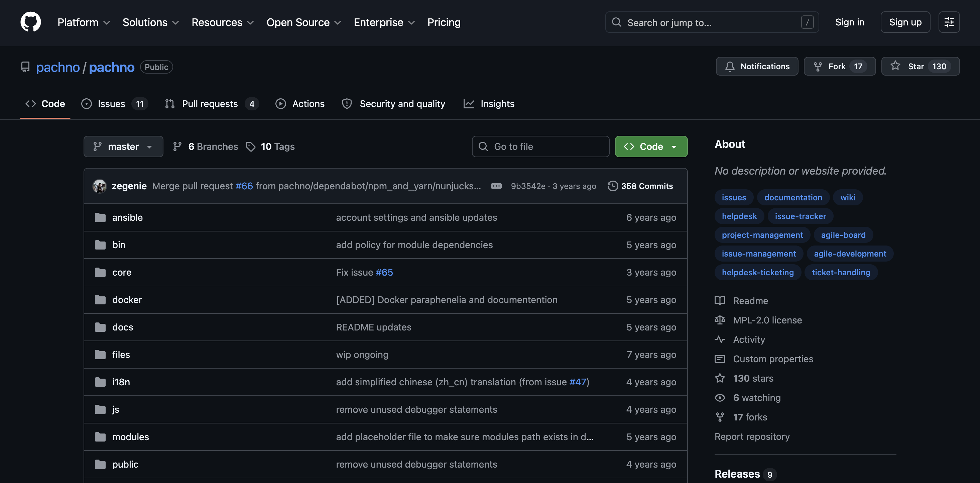Open the public folder icon
This screenshot has width=980, height=483.
[x=100, y=464]
